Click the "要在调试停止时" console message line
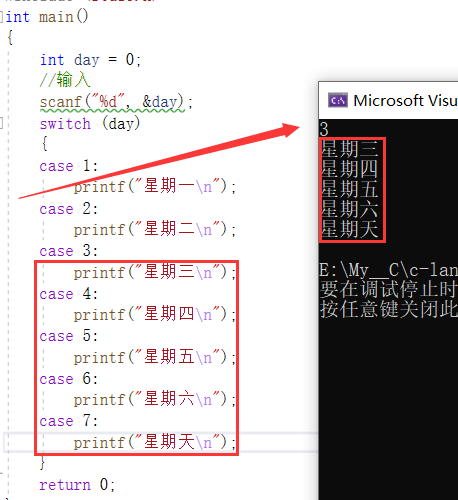The image size is (458, 500). [389, 289]
